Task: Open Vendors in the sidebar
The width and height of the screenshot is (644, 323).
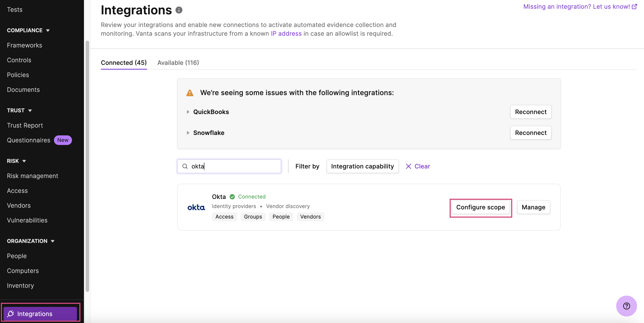Action: pos(19,205)
